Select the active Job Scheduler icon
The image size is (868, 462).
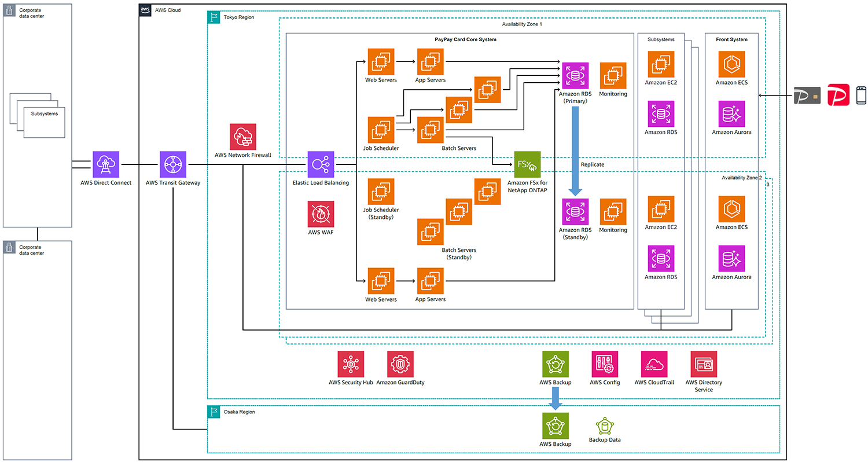pos(381,130)
